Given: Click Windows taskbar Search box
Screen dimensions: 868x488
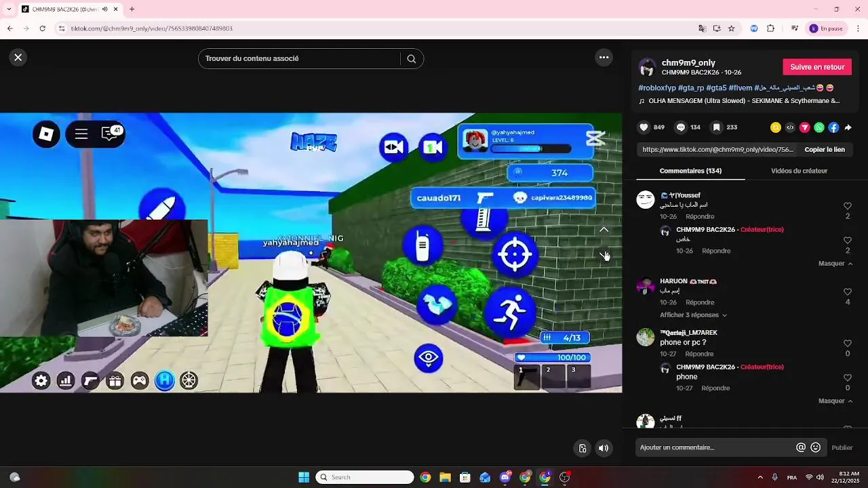Looking at the screenshot, I should [365, 477].
